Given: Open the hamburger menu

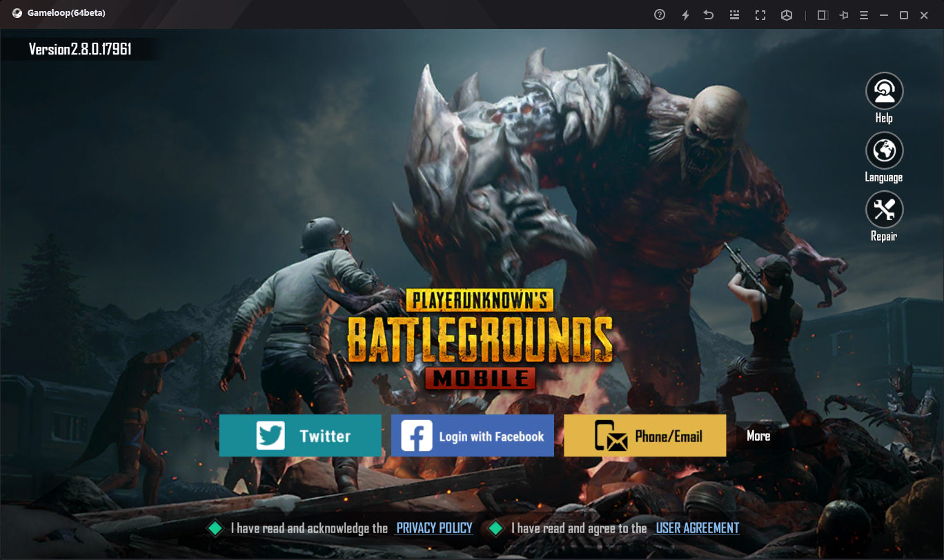Looking at the screenshot, I should 864,14.
